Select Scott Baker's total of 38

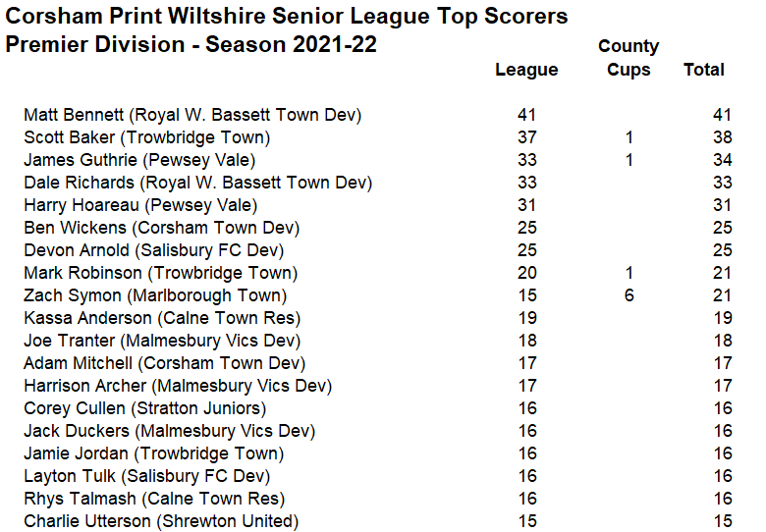(722, 137)
